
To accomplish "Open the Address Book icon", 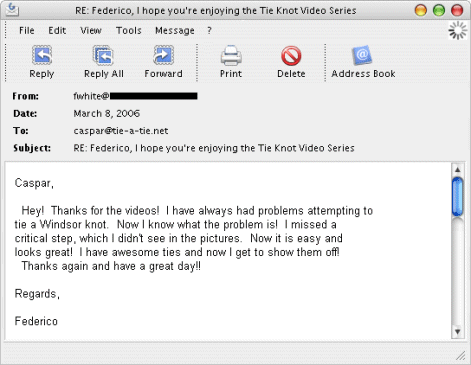I will [362, 55].
